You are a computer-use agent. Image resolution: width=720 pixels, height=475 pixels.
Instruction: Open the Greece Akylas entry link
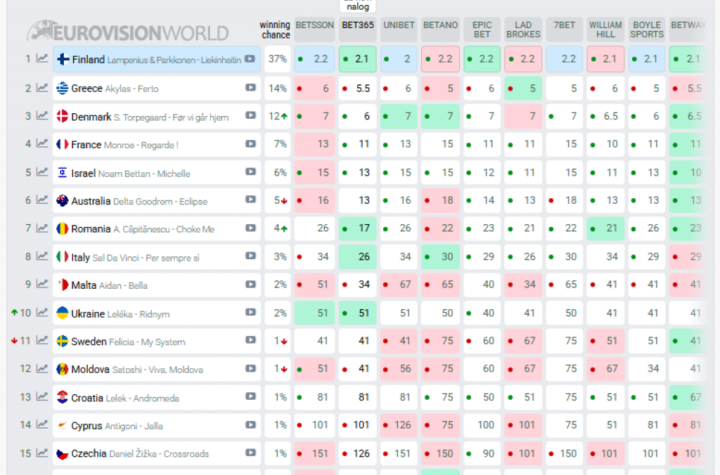pos(157,88)
